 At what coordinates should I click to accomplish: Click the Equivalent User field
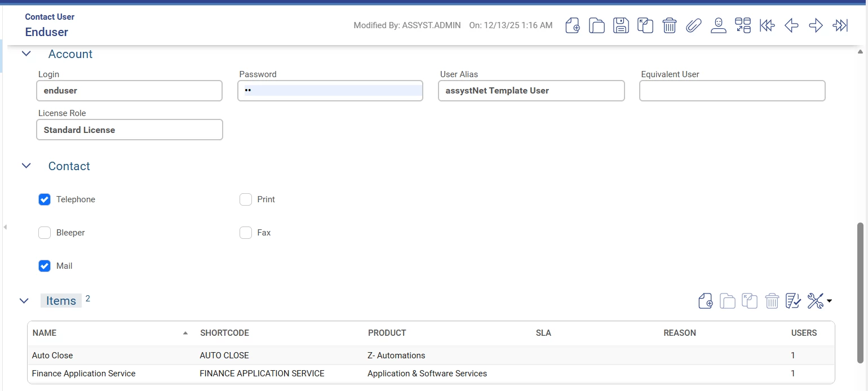click(732, 91)
